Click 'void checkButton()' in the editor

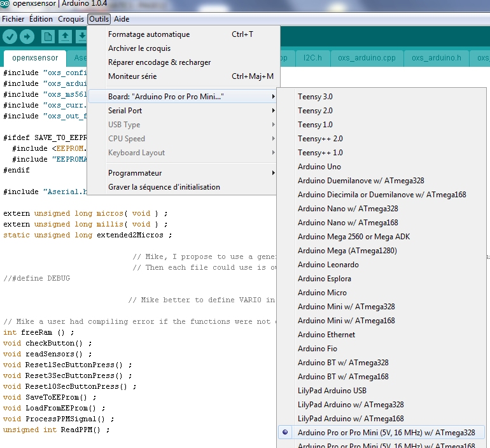pos(48,344)
